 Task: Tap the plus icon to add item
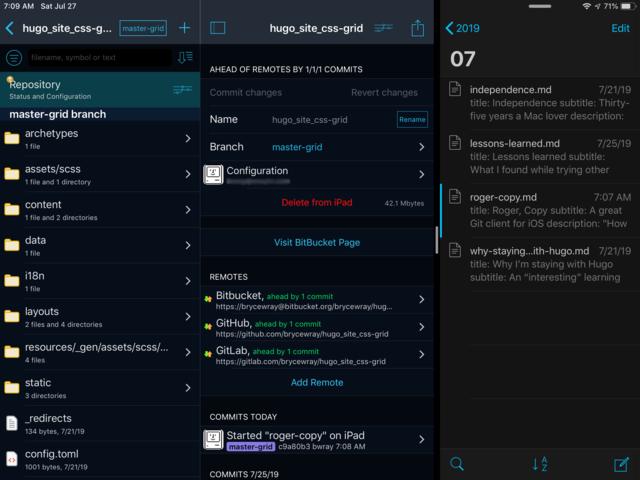click(184, 28)
